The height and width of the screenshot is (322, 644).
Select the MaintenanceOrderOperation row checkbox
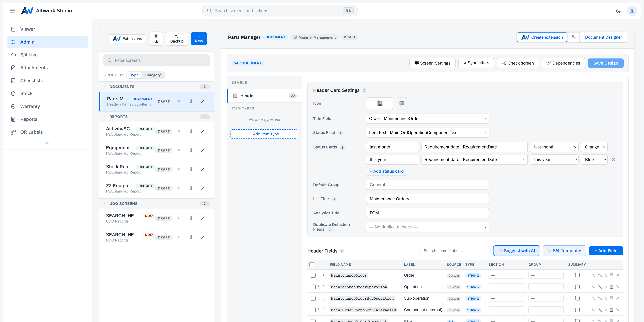pyautogui.click(x=313, y=287)
